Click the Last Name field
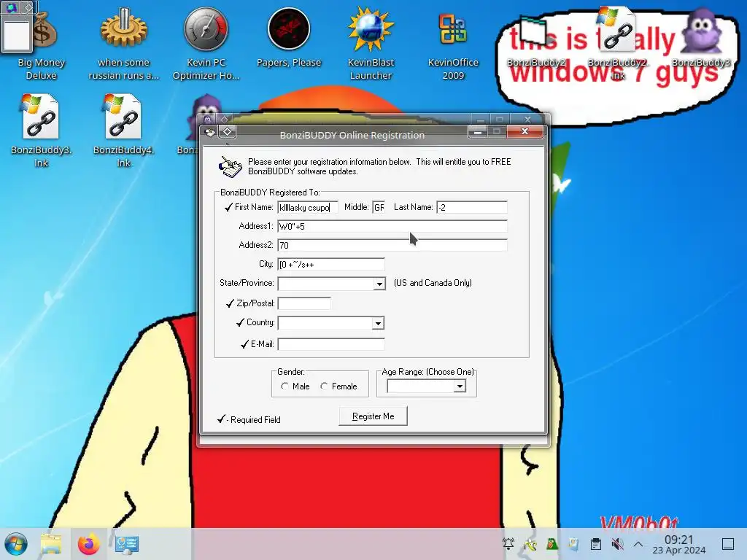747x560 pixels. point(472,207)
